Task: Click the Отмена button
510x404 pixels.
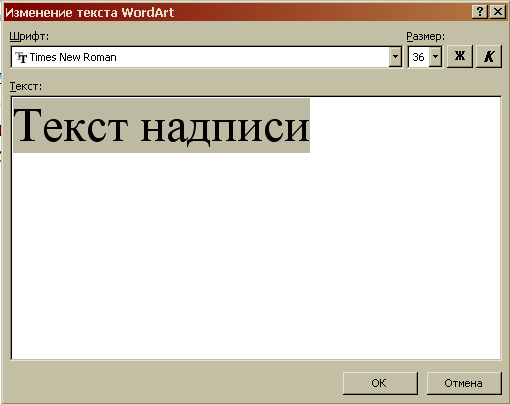Action: click(464, 383)
